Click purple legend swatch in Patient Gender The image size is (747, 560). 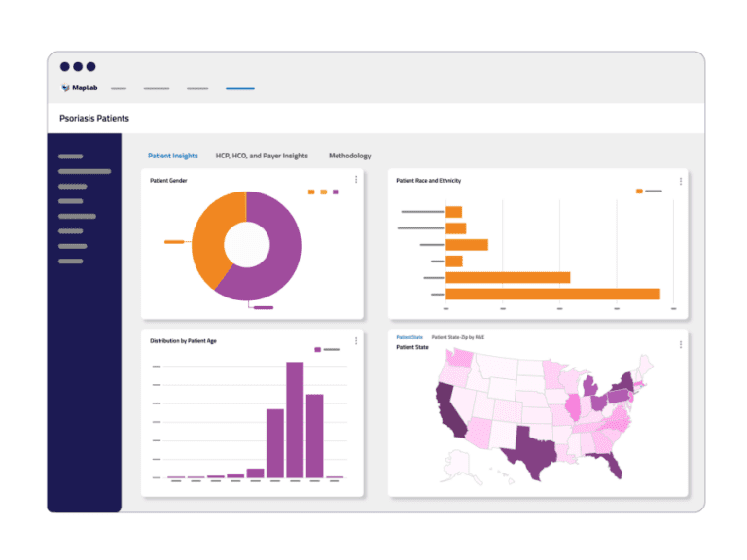click(336, 192)
